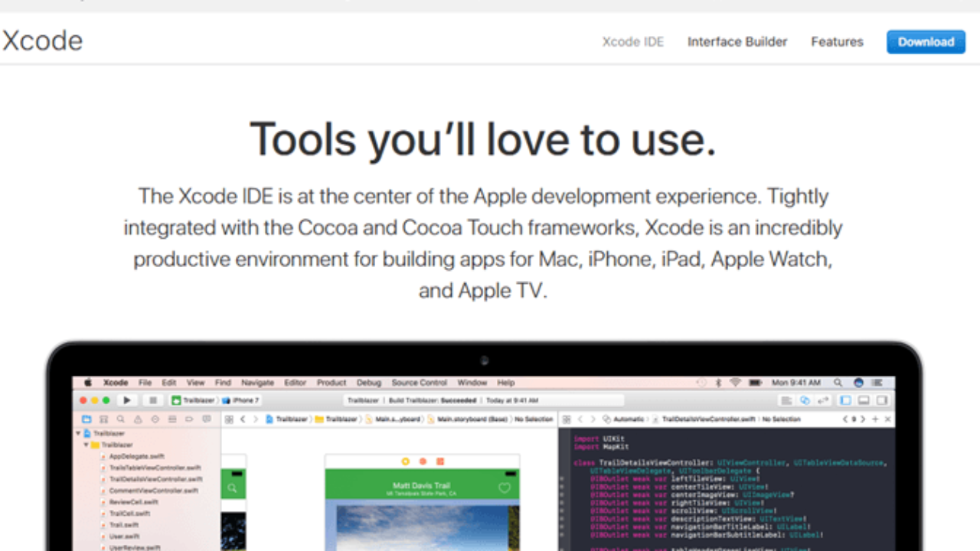Screen dimensions: 980x551
Task: Select the Breakpoint navigator icon
Action: tap(189, 419)
